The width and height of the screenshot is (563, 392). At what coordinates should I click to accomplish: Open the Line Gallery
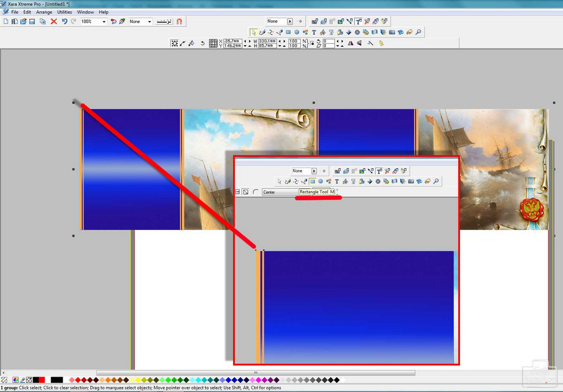point(349,21)
